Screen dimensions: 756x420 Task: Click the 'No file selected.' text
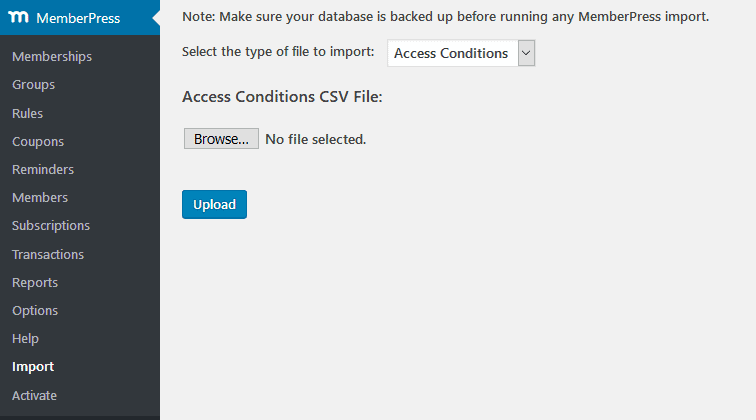pyautogui.click(x=316, y=140)
